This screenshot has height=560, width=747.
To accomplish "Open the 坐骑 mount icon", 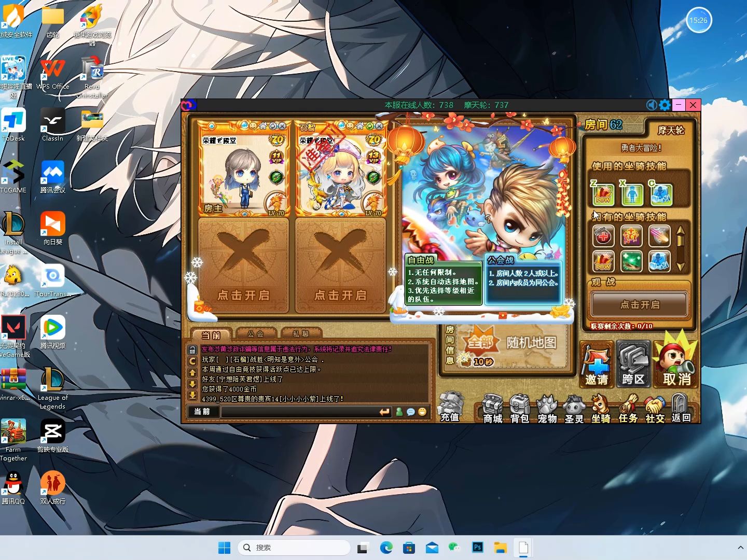I will pos(601,409).
